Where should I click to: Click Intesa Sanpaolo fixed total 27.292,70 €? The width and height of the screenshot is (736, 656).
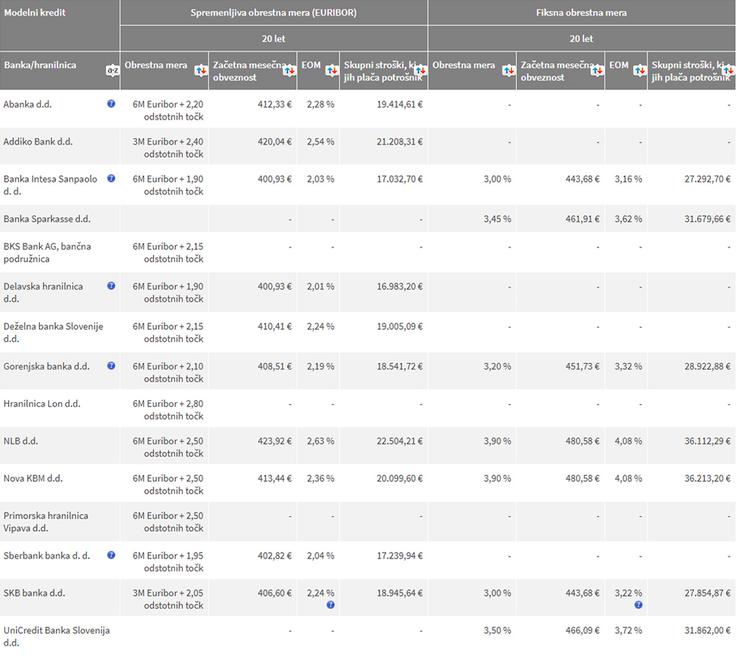tap(707, 179)
